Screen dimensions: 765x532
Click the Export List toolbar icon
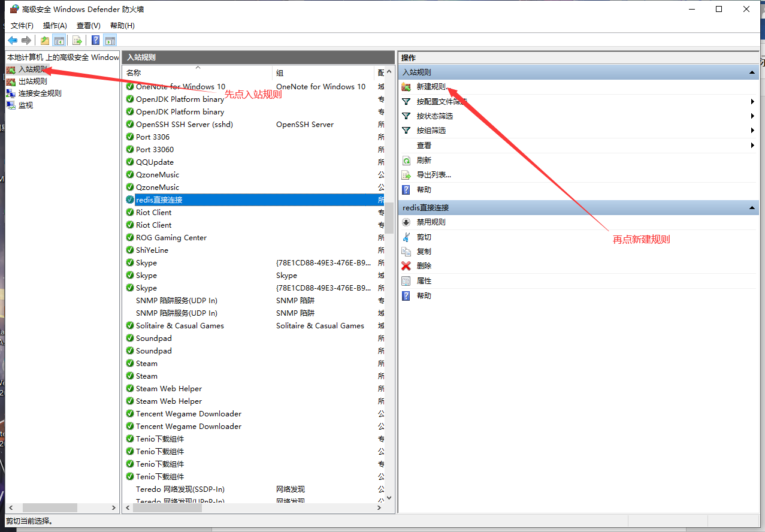pyautogui.click(x=77, y=40)
